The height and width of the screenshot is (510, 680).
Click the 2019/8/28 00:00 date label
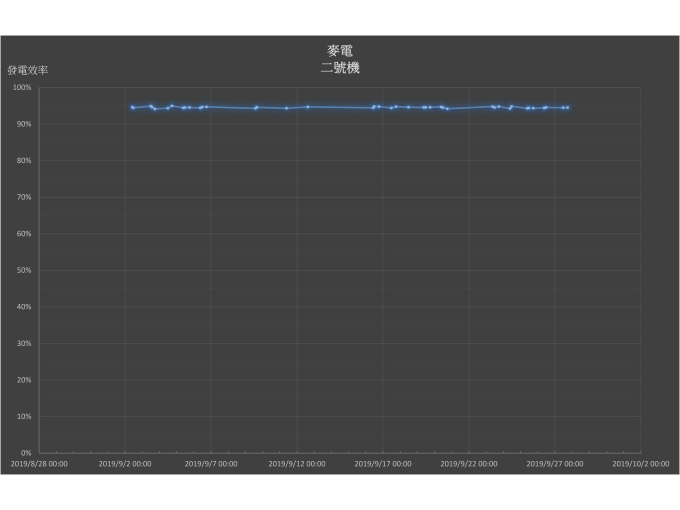[x=39, y=464]
